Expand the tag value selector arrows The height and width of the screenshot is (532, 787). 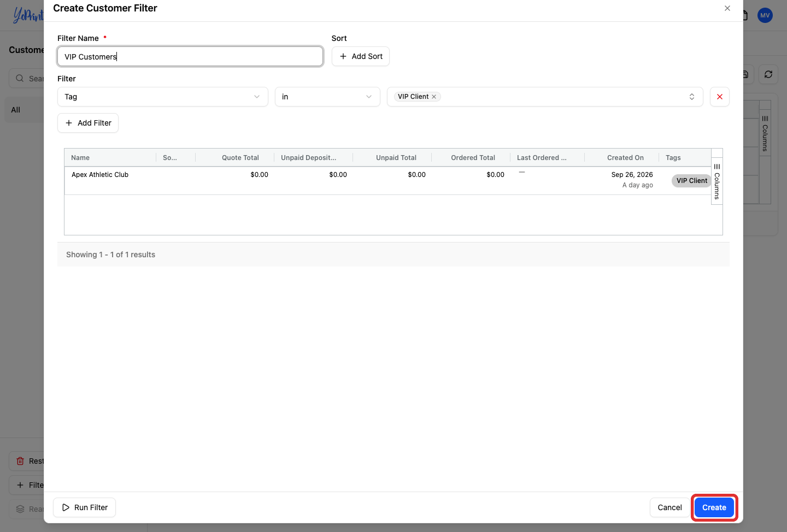[692, 97]
